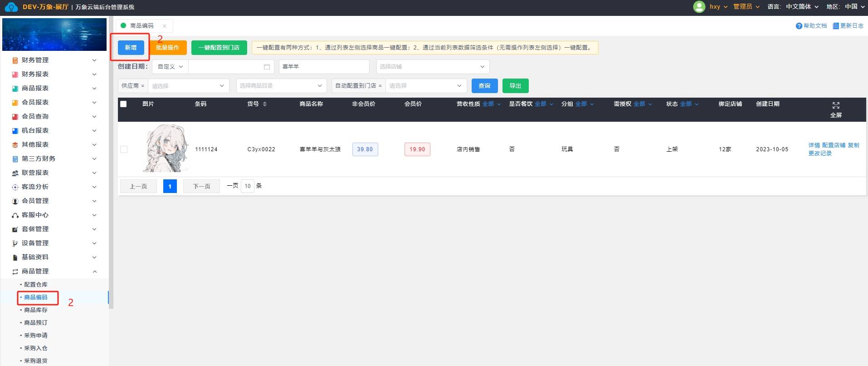Open the 中国 region selector
The width and height of the screenshot is (868, 366).
click(855, 7)
